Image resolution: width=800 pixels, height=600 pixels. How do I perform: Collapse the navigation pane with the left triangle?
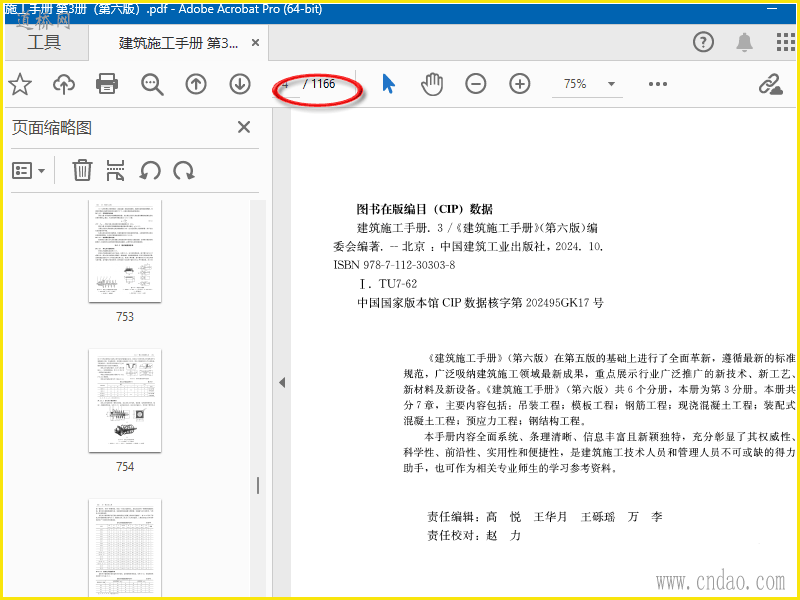(x=282, y=382)
